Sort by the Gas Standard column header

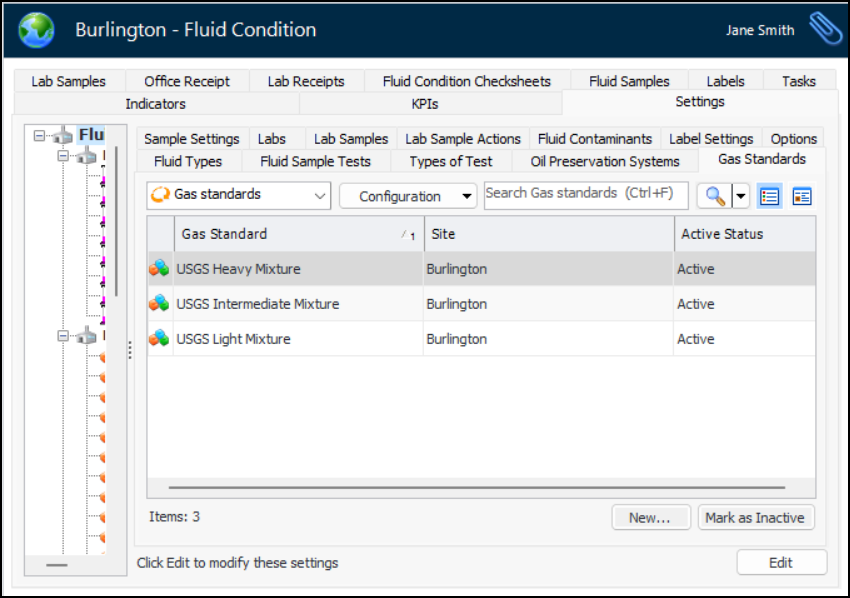point(299,234)
